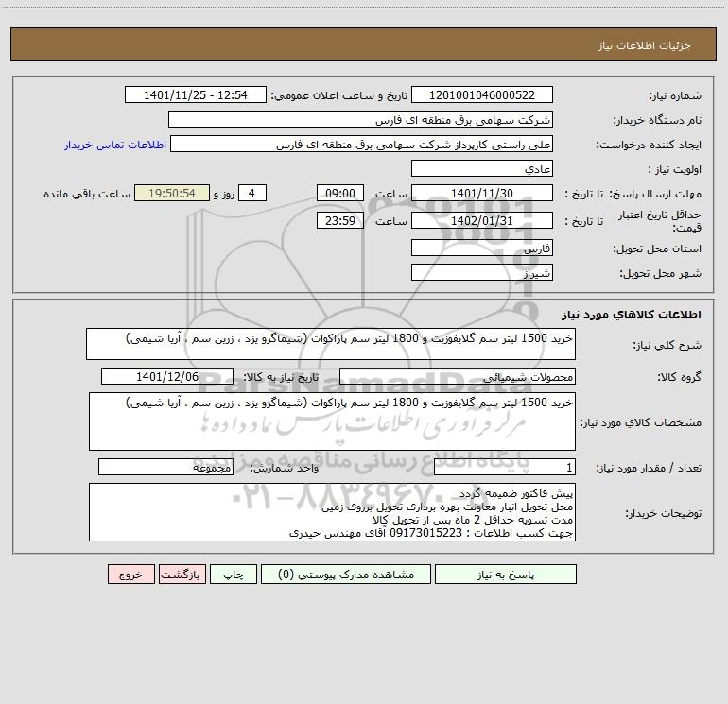Click the نام دستگاه خریدار field
Screen dimensions: 728x704
[x=360, y=119]
